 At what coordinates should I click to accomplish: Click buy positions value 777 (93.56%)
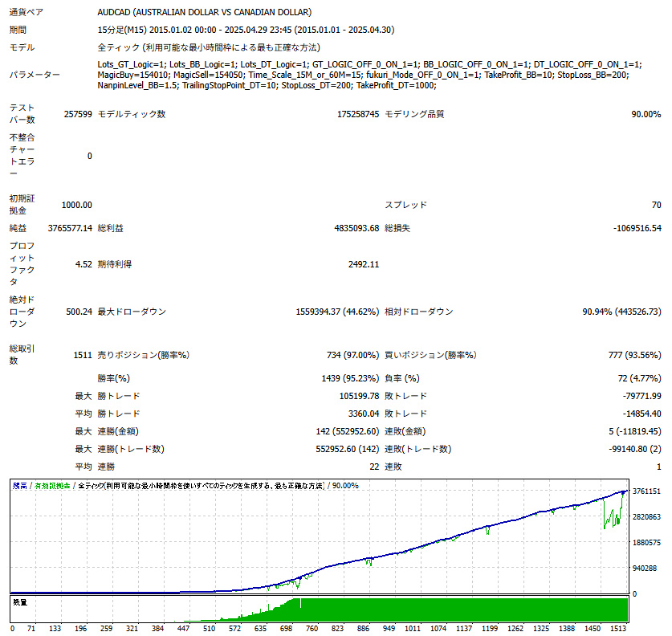click(635, 355)
